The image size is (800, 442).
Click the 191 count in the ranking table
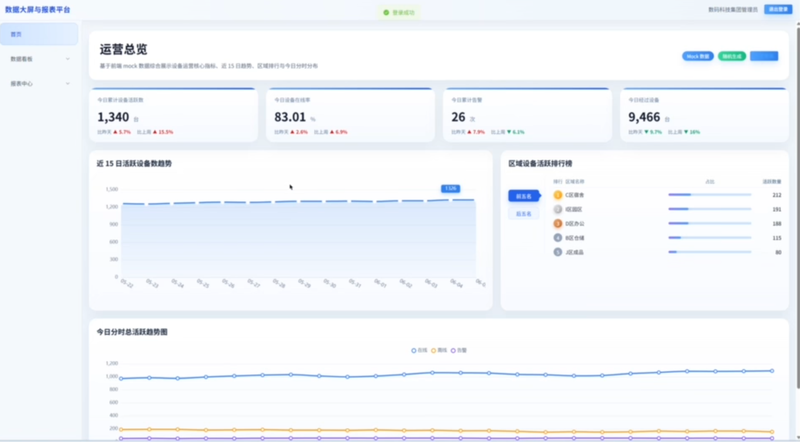pyautogui.click(x=777, y=209)
